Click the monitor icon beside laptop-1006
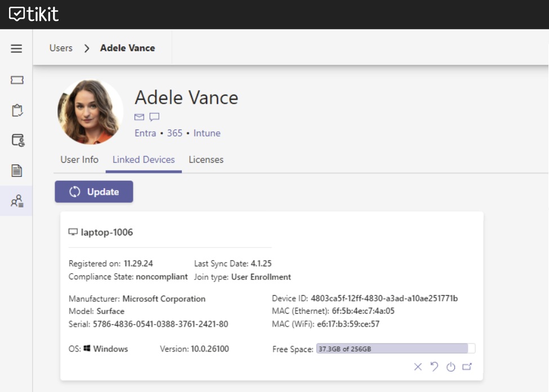This screenshot has width=549, height=392. click(x=73, y=232)
